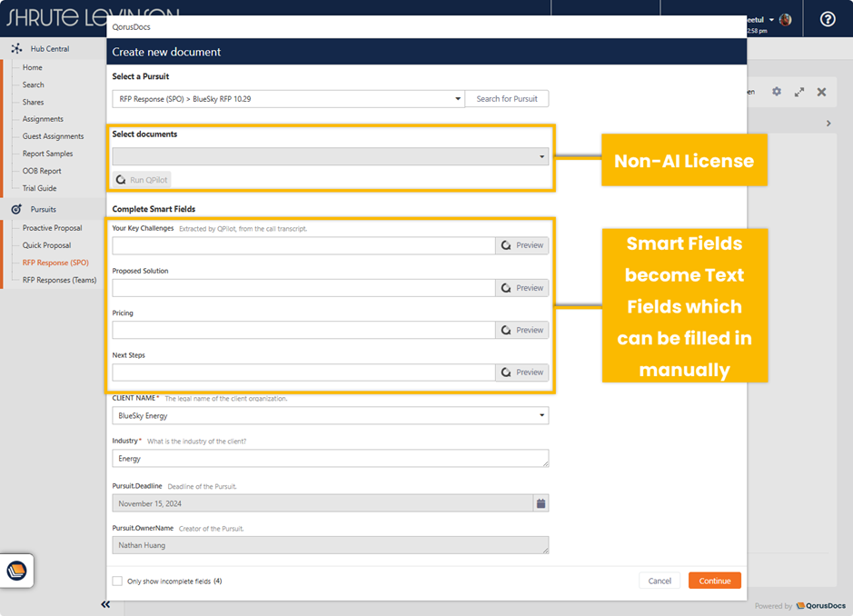This screenshot has width=853, height=616.
Task: Click the Search for Pursuit button
Action: [507, 99]
